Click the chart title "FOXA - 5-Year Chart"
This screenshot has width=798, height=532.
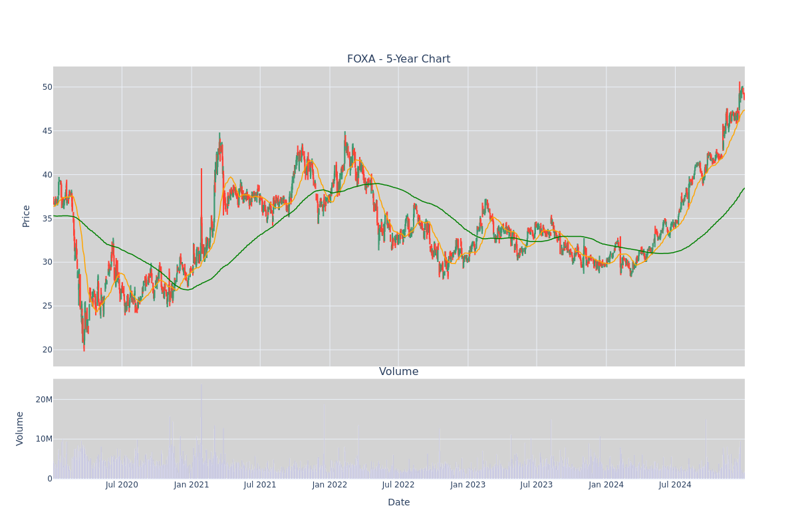(x=398, y=59)
